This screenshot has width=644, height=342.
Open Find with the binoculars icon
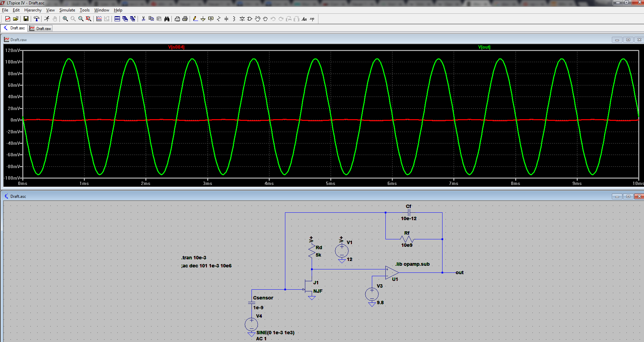point(167,19)
